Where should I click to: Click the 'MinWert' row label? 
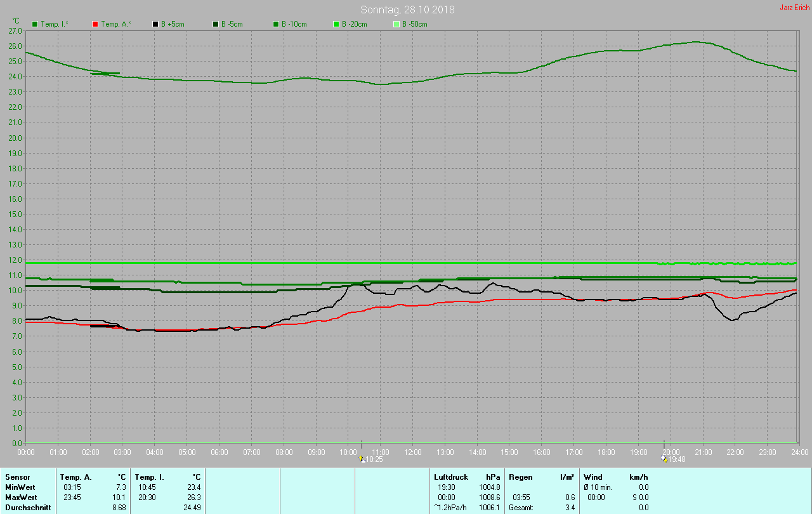20,487
